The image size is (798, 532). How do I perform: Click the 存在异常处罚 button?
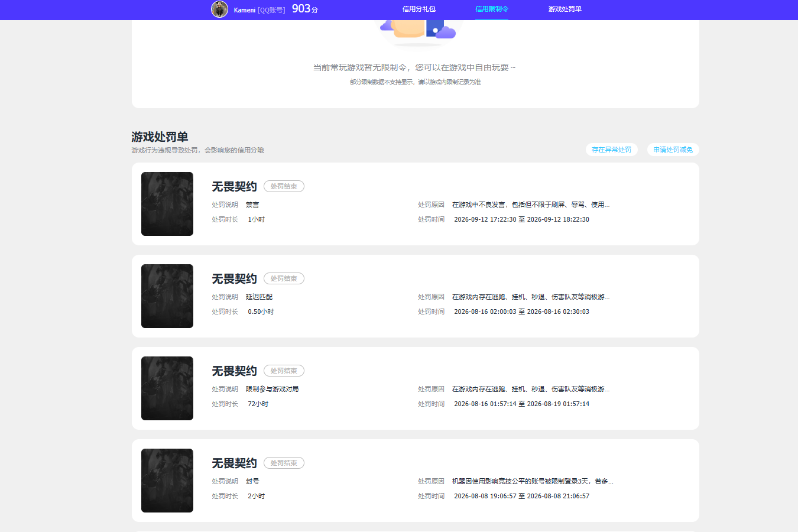click(x=612, y=150)
